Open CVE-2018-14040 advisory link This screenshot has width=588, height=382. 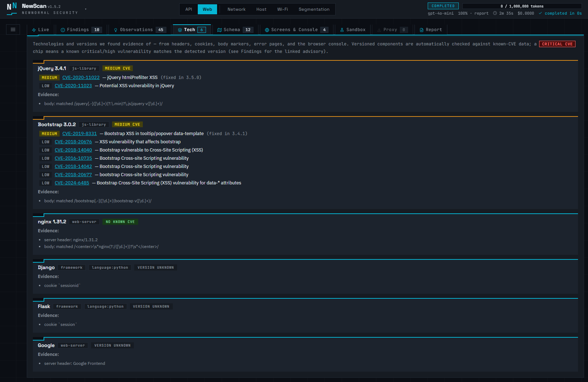[73, 150]
